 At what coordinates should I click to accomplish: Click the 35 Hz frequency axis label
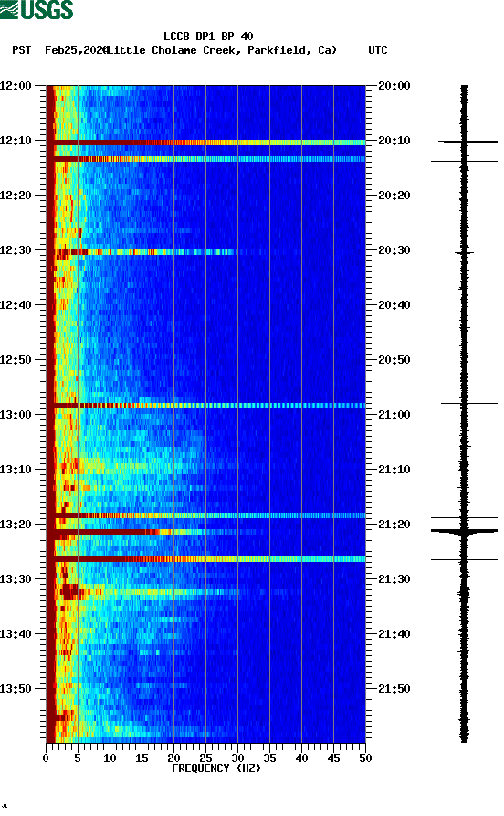(x=269, y=758)
